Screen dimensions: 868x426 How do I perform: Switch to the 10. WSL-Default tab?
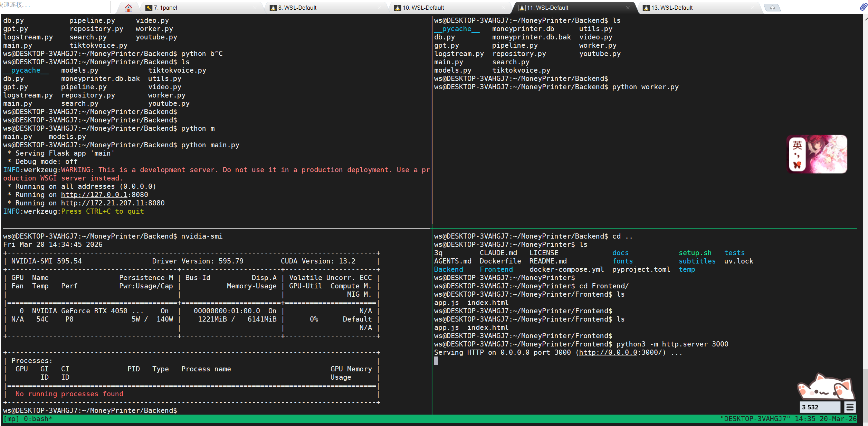pyautogui.click(x=423, y=8)
